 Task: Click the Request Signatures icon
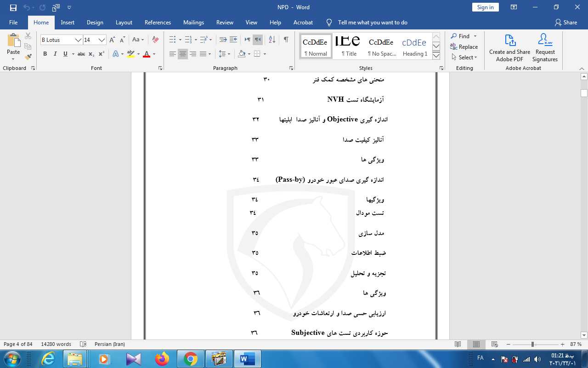coord(545,48)
